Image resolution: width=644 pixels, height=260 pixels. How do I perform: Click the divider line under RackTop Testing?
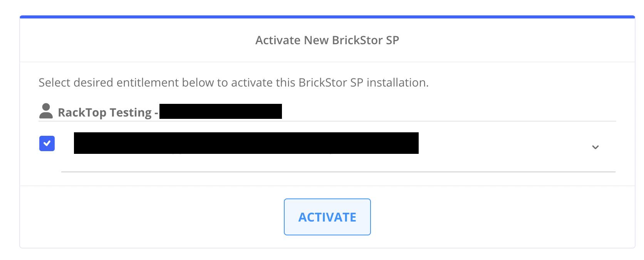click(327, 121)
